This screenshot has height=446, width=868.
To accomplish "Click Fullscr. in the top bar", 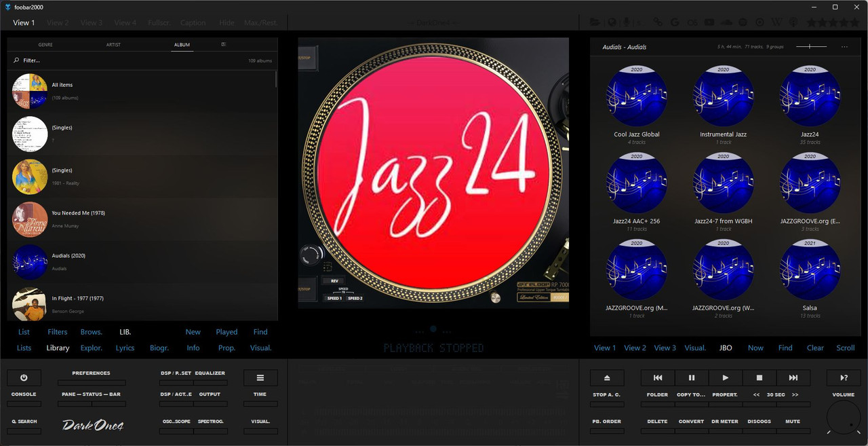I will pyautogui.click(x=159, y=22).
